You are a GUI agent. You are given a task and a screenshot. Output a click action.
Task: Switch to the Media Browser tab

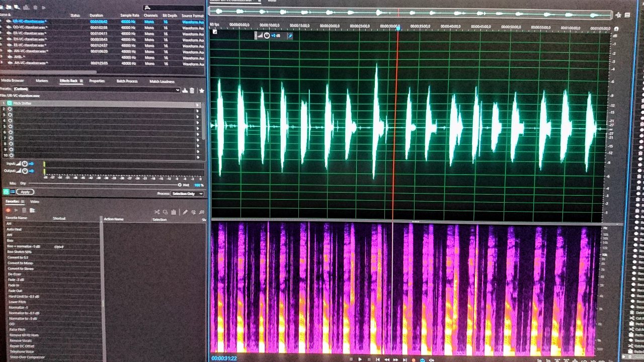[x=12, y=80]
